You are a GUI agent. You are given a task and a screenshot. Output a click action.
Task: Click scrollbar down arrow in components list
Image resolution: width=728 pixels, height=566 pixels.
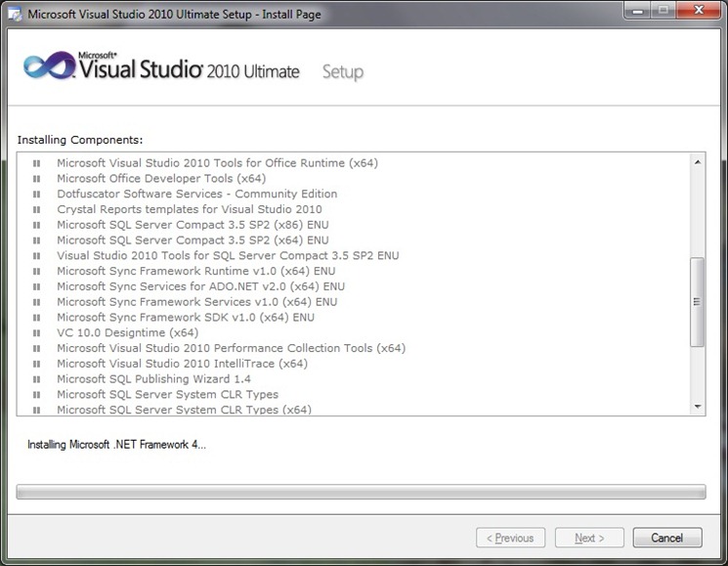(x=698, y=407)
